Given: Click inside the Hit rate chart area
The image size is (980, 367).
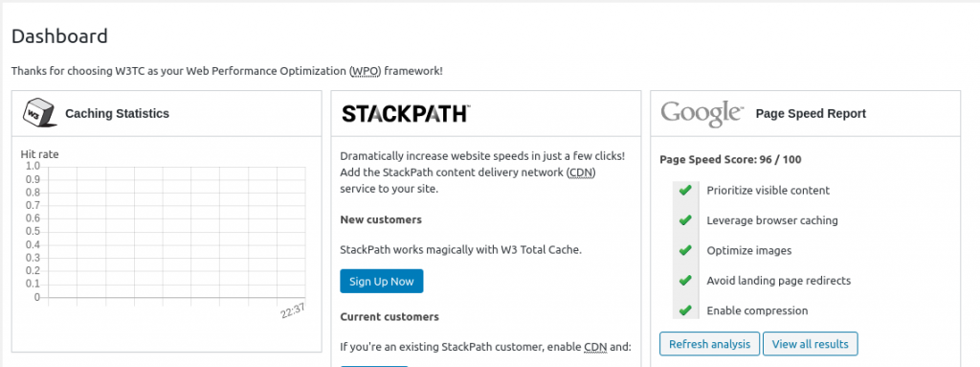Looking at the screenshot, I should [x=174, y=232].
